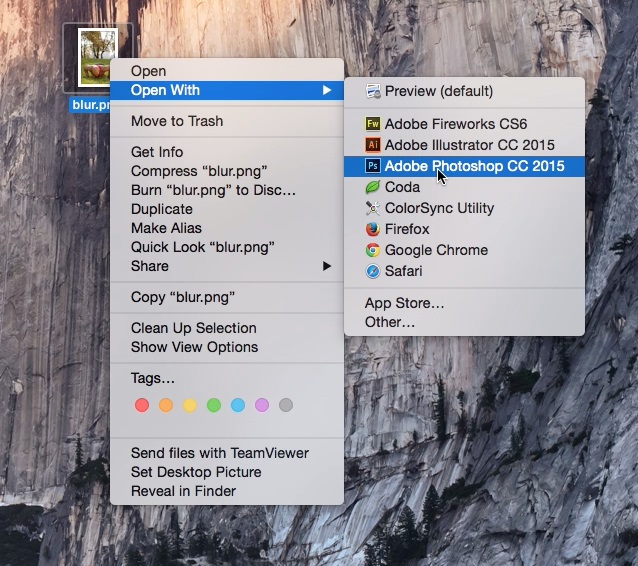Open with Safari
The image size is (638, 566).
(464, 271)
